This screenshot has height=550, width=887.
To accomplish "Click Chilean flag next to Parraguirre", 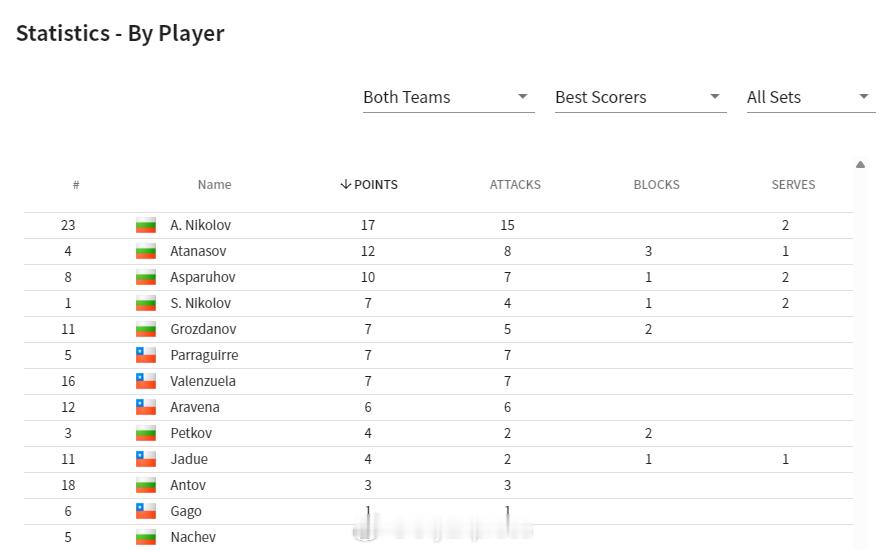I will [x=146, y=355].
